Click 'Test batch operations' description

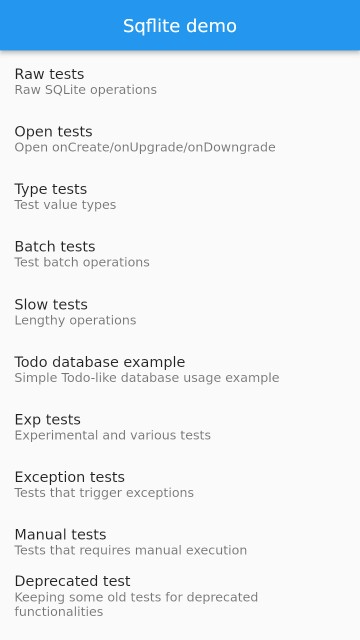coord(82,262)
